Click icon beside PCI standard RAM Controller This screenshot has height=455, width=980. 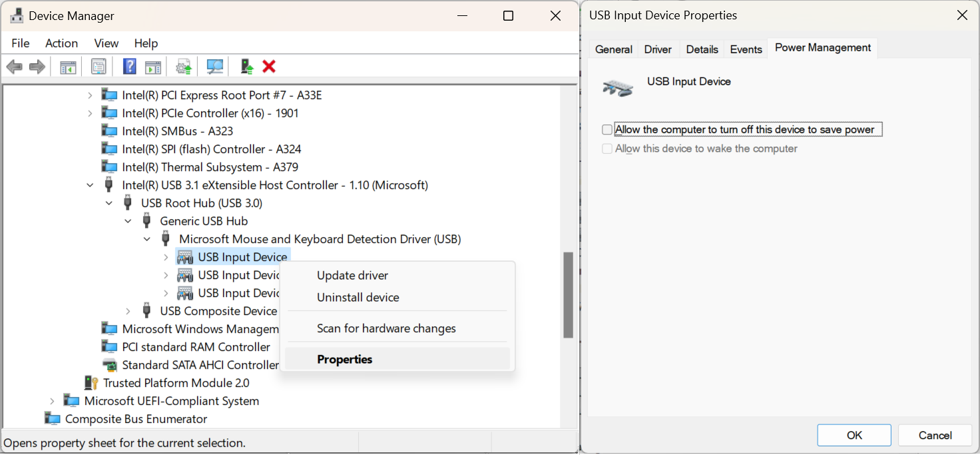pyautogui.click(x=109, y=347)
